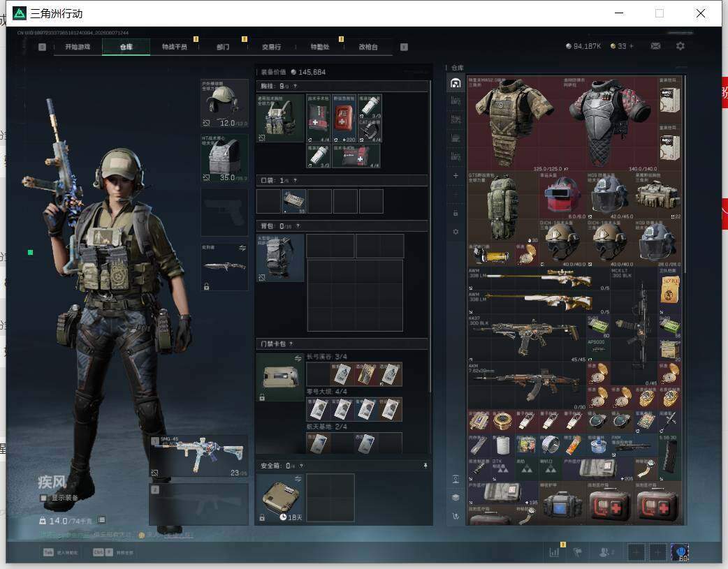Screen dimensions: 728x569
Task: Open the 部门 tab
Action: click(x=223, y=47)
